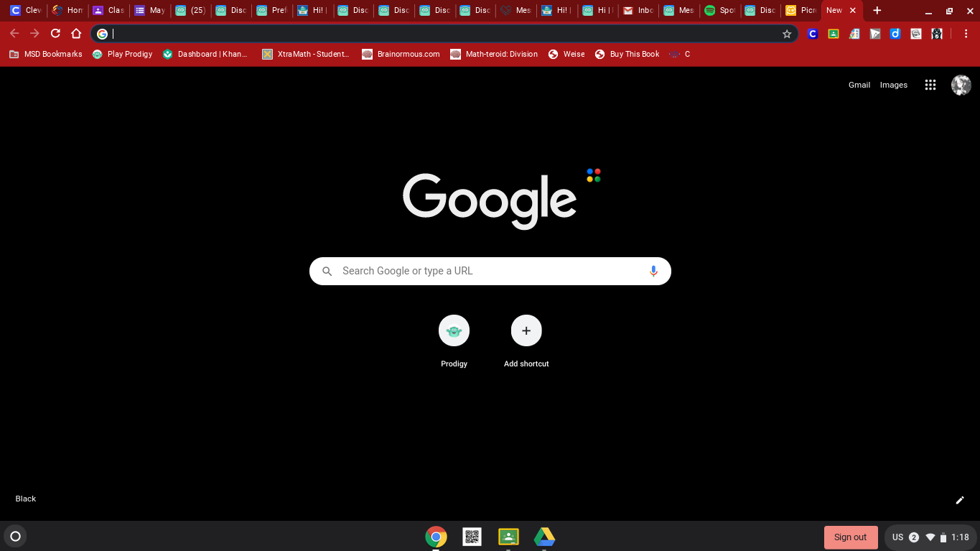Click the dark figure extension icon
This screenshot has height=551, width=980.
pyautogui.click(x=936, y=34)
